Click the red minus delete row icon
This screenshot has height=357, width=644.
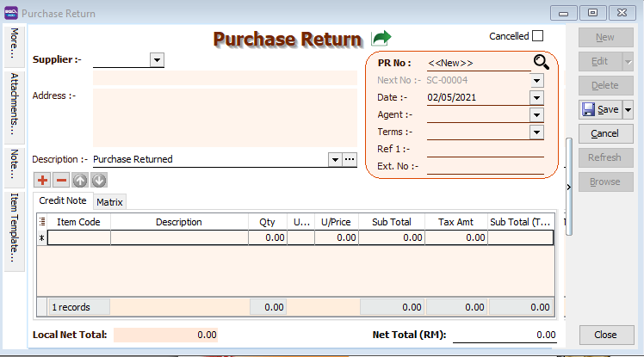pos(61,181)
